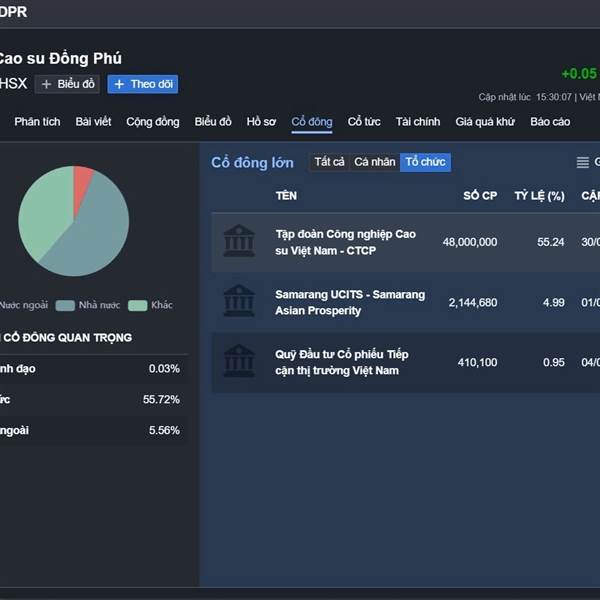Open the Báo cáo tab
The height and width of the screenshot is (600, 600).
550,122
